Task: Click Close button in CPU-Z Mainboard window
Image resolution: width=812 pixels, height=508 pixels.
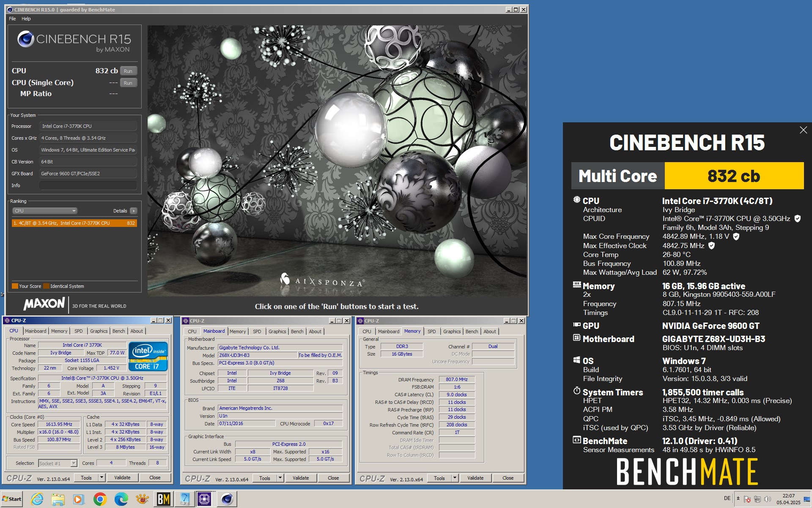Action: coord(333,478)
